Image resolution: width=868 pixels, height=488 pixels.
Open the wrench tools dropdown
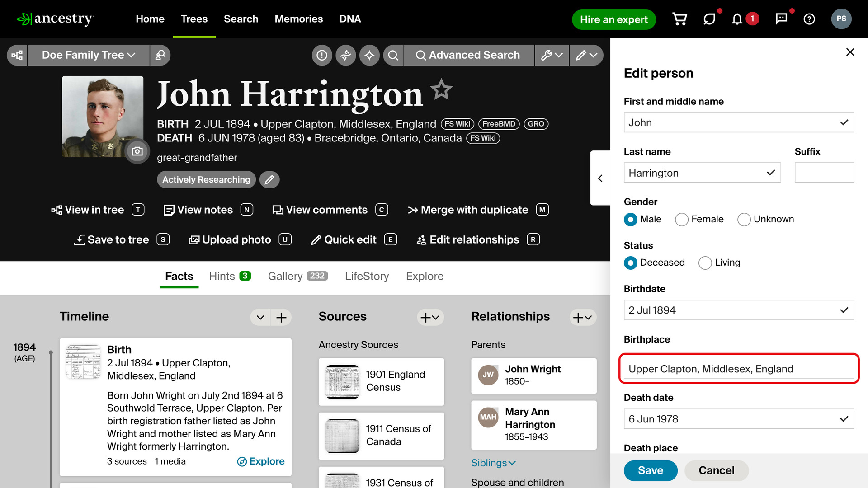(552, 55)
